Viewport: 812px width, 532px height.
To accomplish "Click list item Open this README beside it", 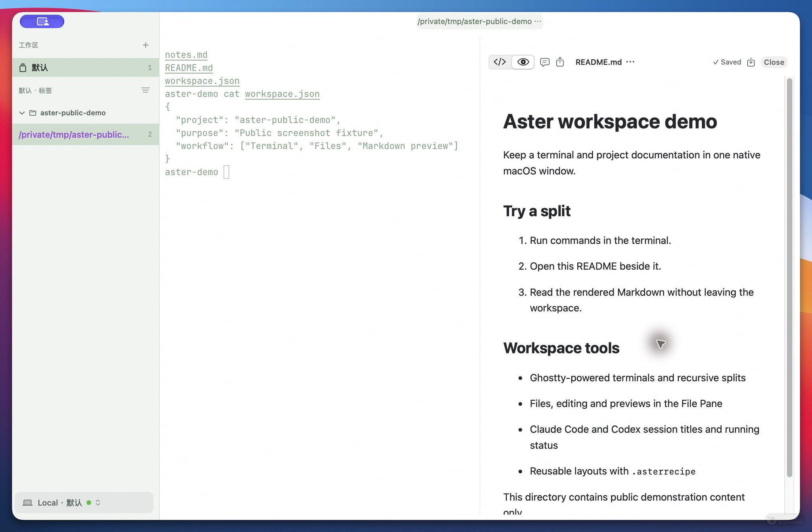I will (x=596, y=266).
